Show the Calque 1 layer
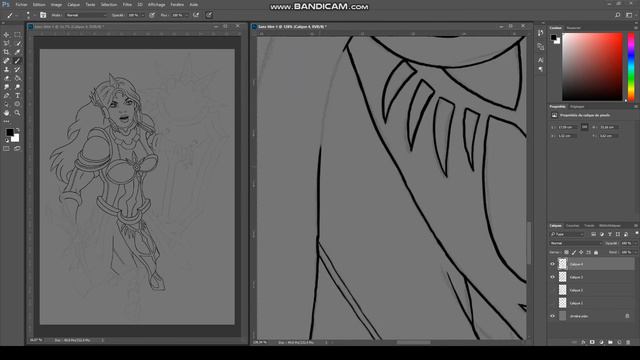 pos(552,303)
